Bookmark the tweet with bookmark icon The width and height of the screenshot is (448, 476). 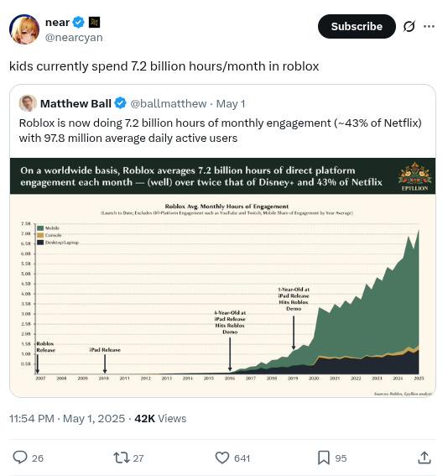click(x=324, y=458)
